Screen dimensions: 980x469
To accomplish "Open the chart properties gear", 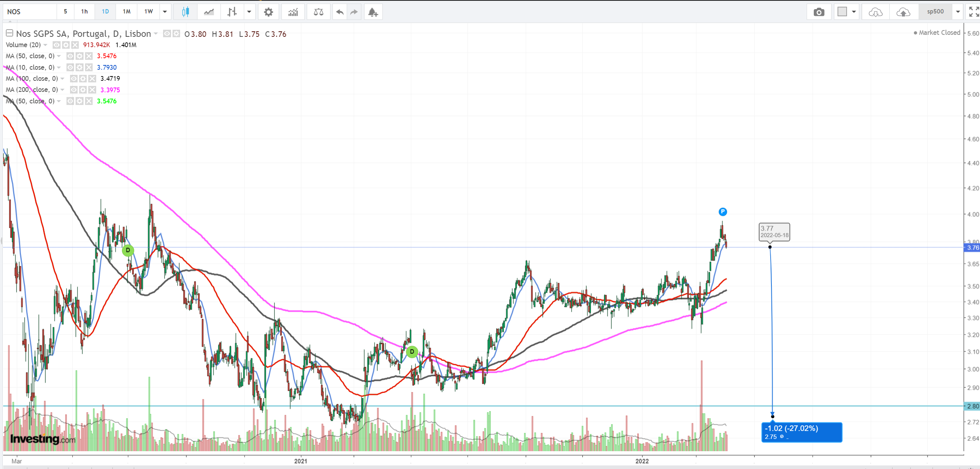I will coord(268,12).
